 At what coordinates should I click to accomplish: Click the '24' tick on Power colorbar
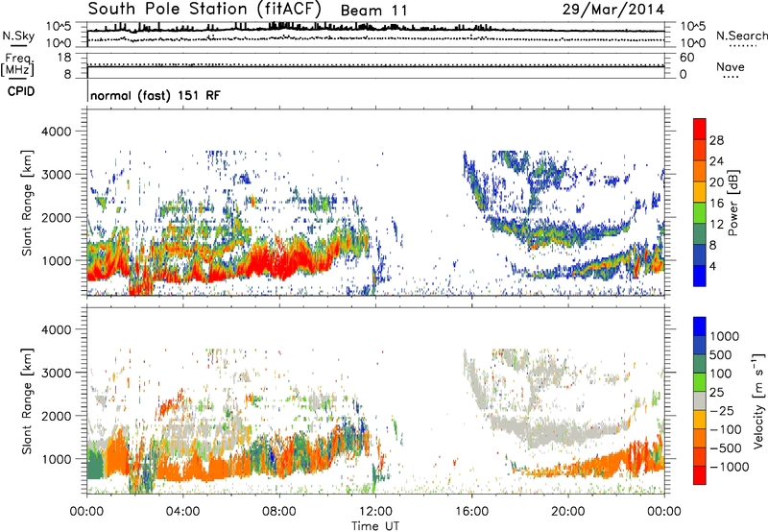716,161
